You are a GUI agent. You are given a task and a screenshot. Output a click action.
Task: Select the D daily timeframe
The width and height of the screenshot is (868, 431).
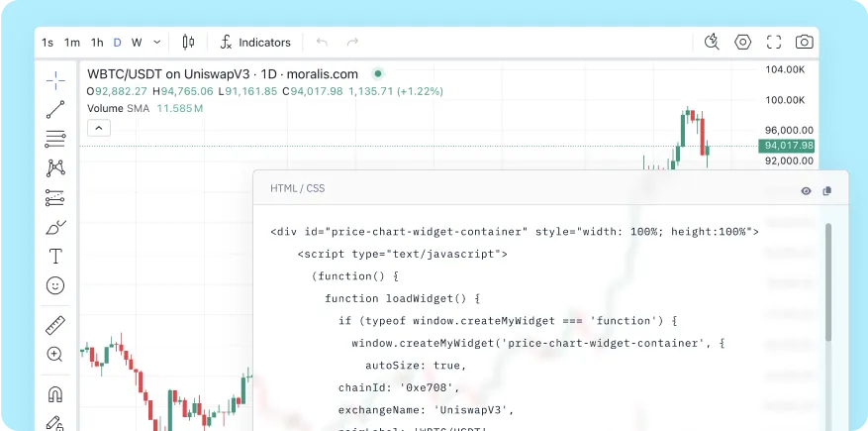click(x=118, y=42)
